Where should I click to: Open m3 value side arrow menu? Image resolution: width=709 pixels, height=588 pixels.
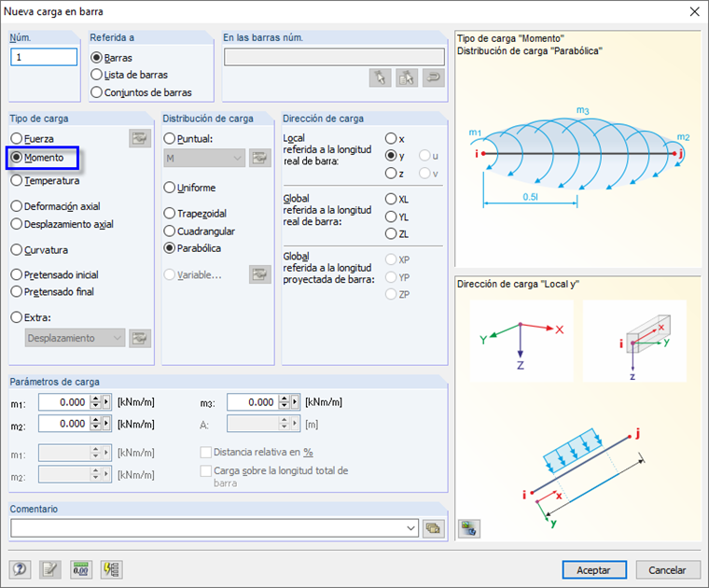(x=296, y=401)
